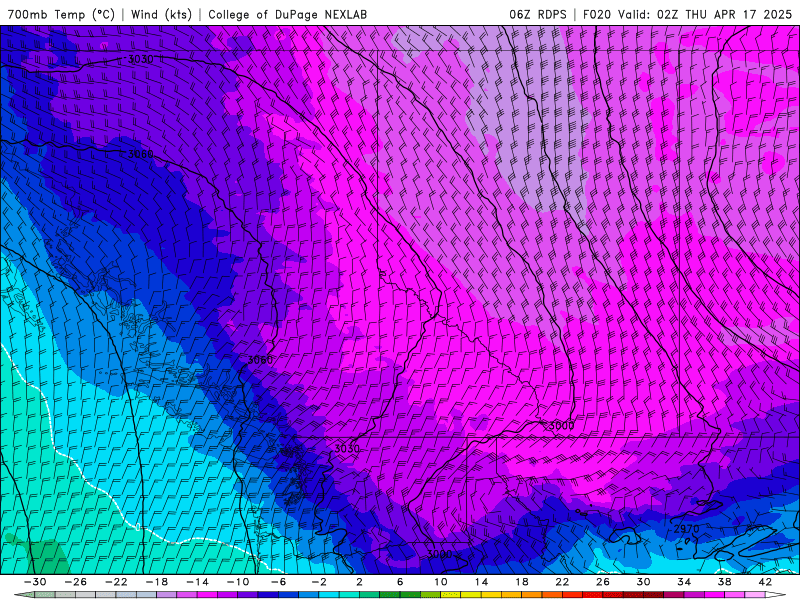Click the '-30' color scale label
800x600 pixels.
[35, 582]
